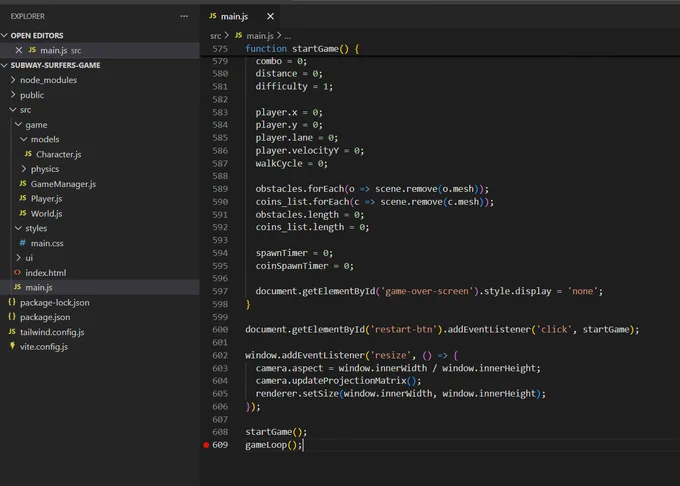
Task: Open Character.js file
Action: pyautogui.click(x=58, y=154)
